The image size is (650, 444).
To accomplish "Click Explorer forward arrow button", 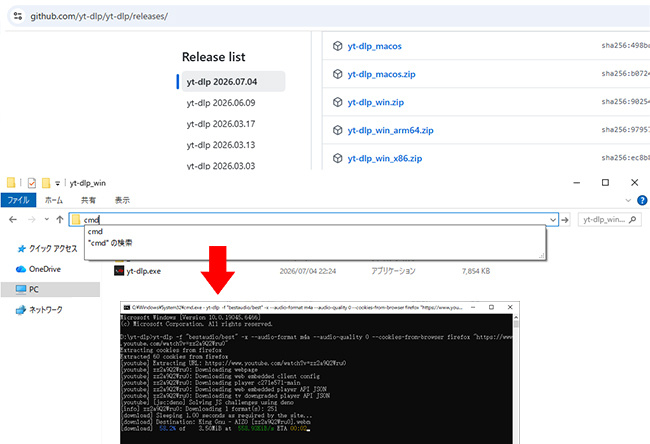I will (32, 220).
